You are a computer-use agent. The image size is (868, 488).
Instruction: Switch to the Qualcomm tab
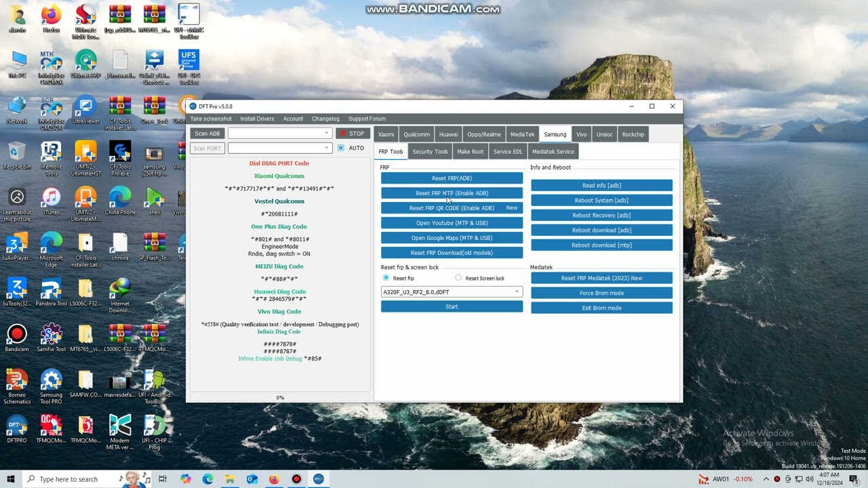[416, 134]
